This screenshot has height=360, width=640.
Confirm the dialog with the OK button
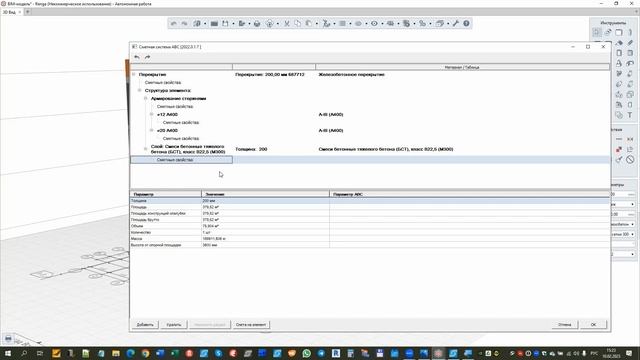593,324
